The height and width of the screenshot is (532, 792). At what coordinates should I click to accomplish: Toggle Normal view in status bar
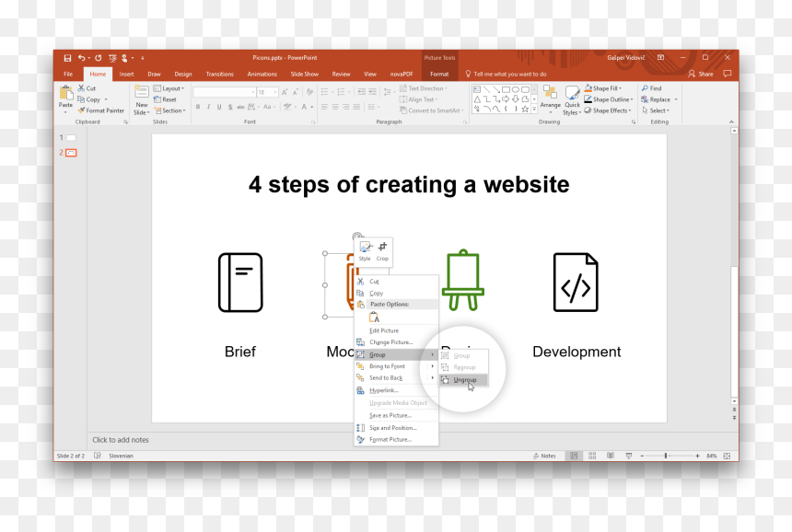tap(574, 456)
